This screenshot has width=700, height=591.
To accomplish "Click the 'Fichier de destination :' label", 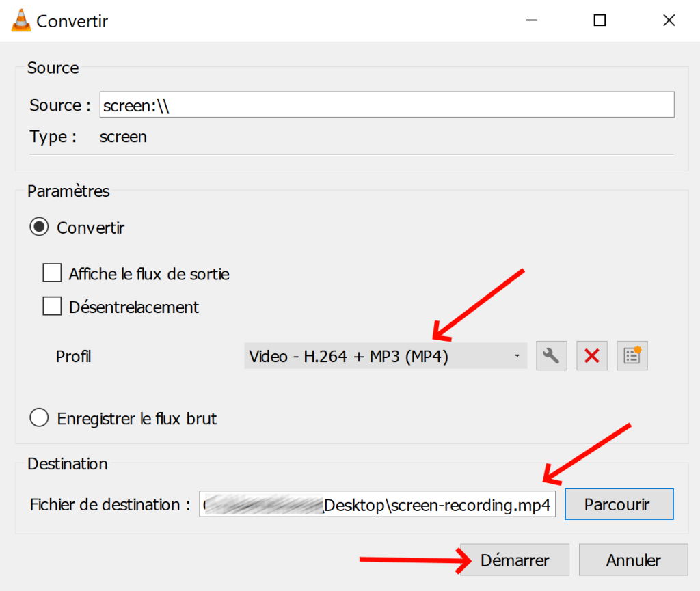I will (x=110, y=504).
